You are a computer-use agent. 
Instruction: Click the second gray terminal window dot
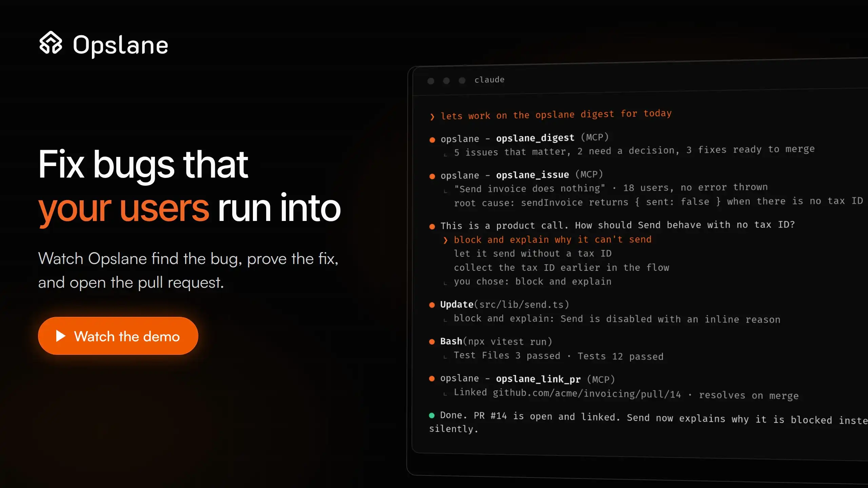click(446, 81)
